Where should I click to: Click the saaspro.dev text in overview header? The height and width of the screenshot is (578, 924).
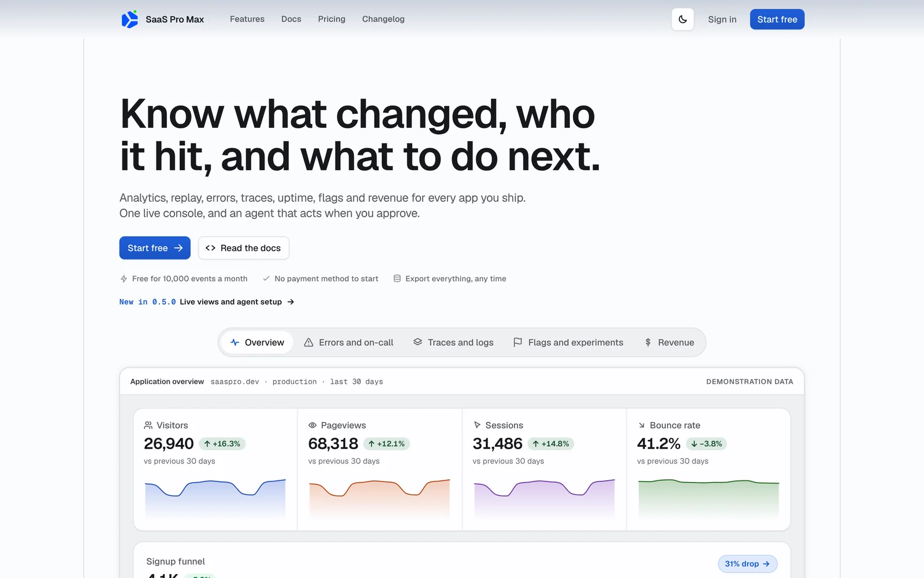(235, 381)
